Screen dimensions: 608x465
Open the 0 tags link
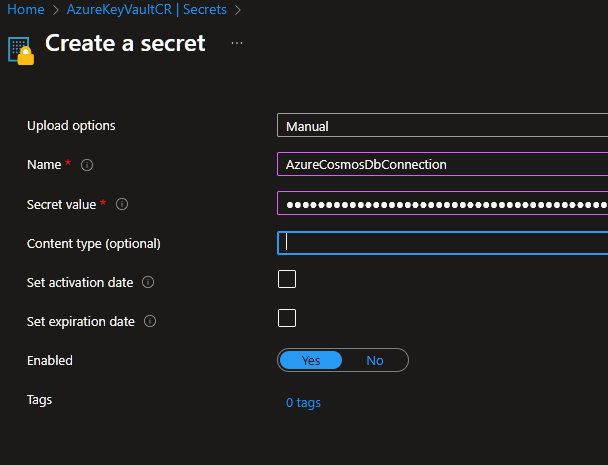pos(303,403)
